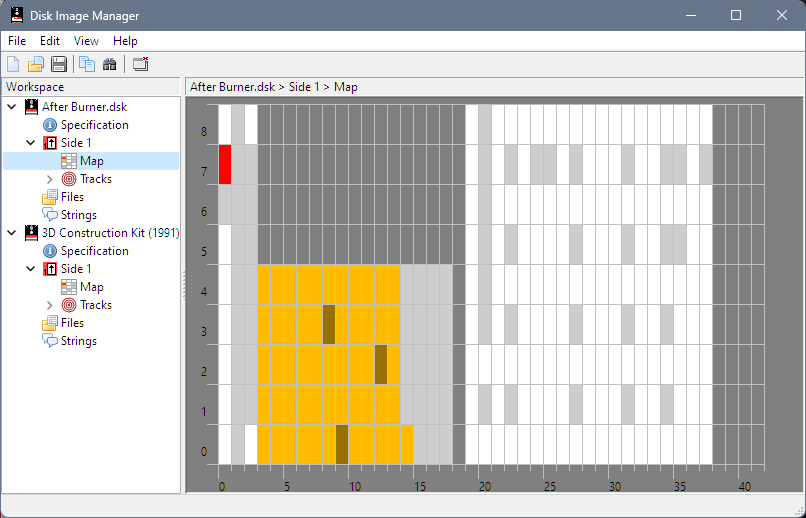Click the disk icon beside After Burner.dsk

pos(31,107)
